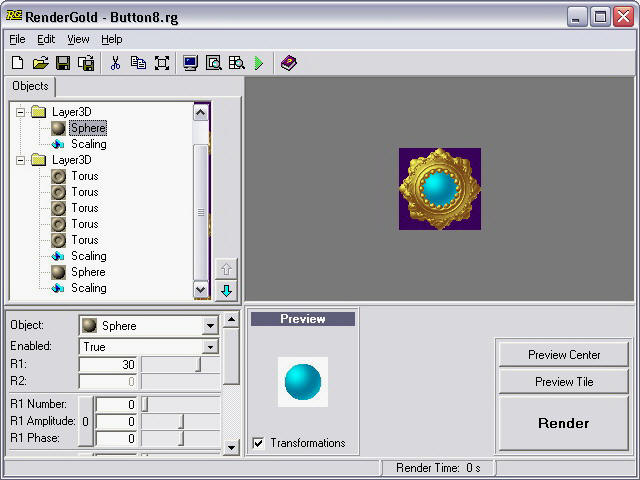Image resolution: width=640 pixels, height=480 pixels.
Task: Click the properties panel scroll-up arrow
Action: point(231,319)
